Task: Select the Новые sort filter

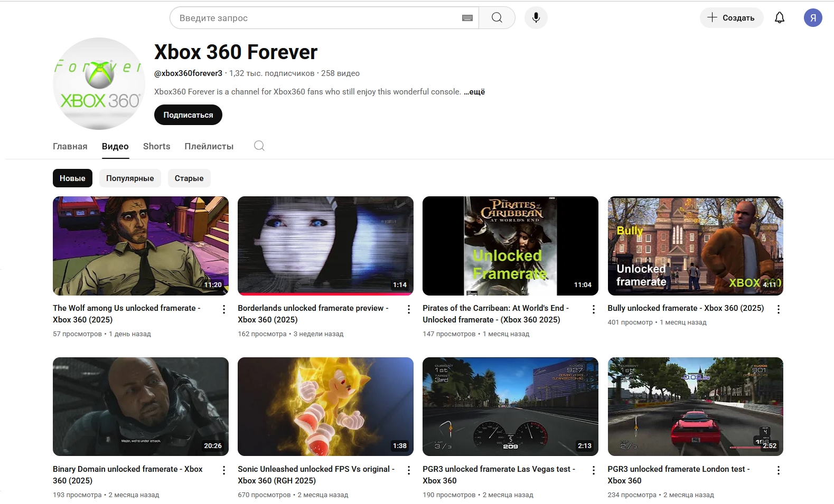Action: click(x=72, y=178)
